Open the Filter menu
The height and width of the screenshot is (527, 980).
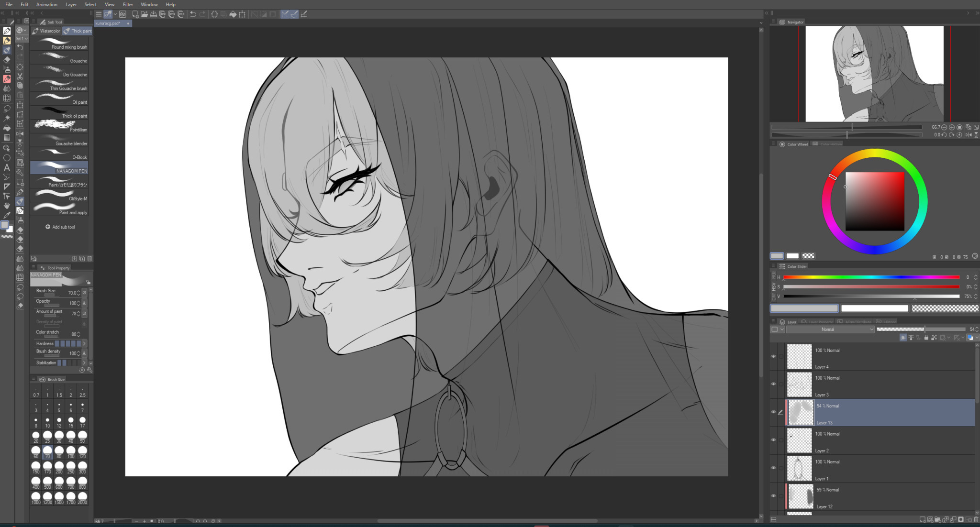click(128, 4)
